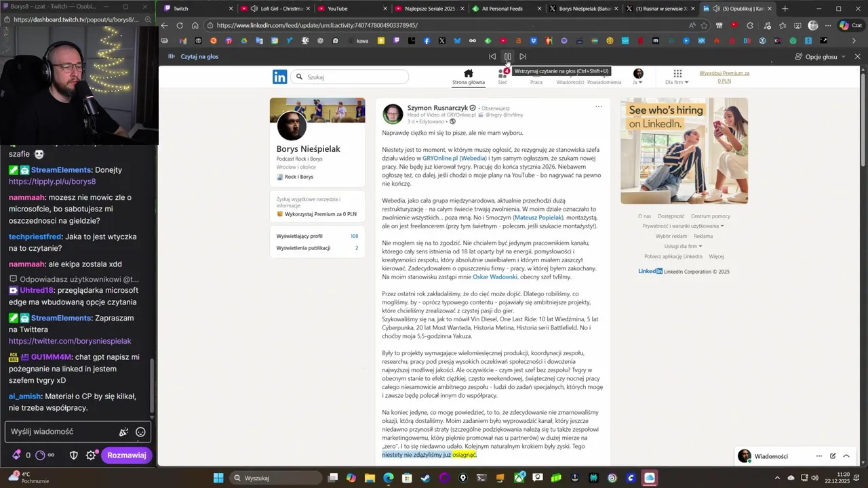Click the LinkedIn Szukaj search field
Viewport: 868px width, 488px height.
coord(350,77)
